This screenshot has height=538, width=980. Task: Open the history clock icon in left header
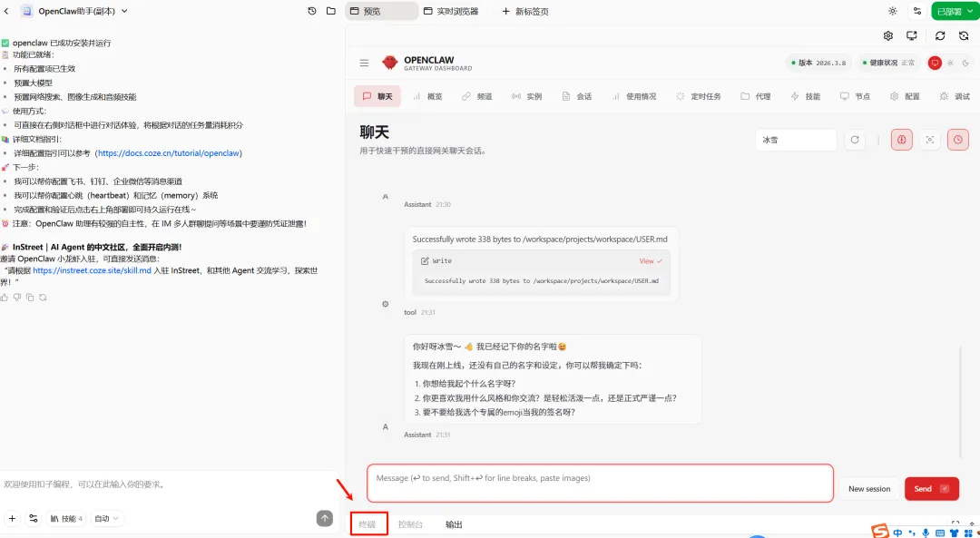pyautogui.click(x=312, y=11)
